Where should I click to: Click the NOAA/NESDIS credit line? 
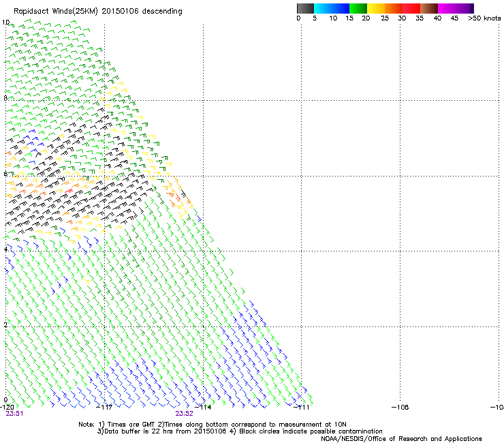[401, 439]
